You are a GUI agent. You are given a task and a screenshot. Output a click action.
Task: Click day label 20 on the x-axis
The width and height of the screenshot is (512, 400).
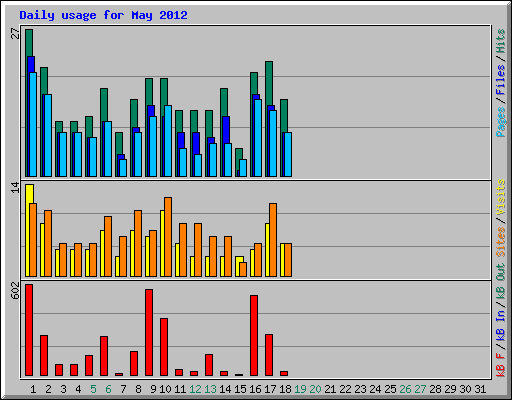click(x=315, y=389)
